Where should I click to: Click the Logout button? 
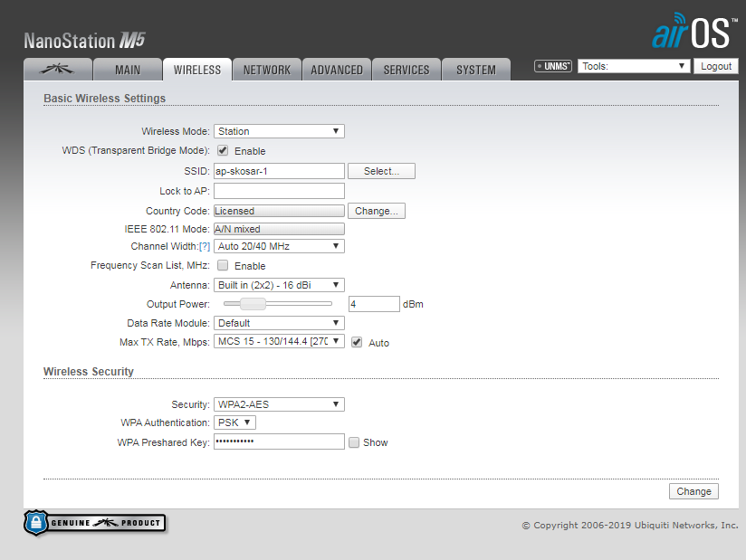716,66
